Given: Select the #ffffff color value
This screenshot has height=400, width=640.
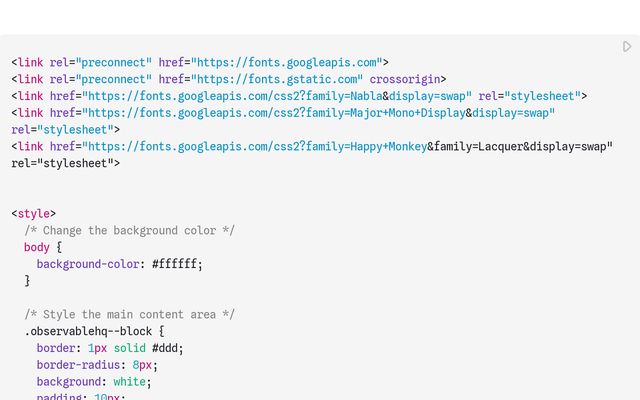Looking at the screenshot, I should (x=175, y=264).
